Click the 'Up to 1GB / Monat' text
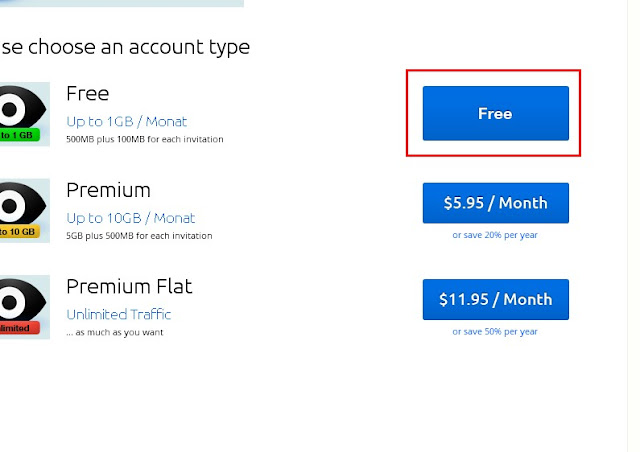640x452 pixels. pos(127,122)
